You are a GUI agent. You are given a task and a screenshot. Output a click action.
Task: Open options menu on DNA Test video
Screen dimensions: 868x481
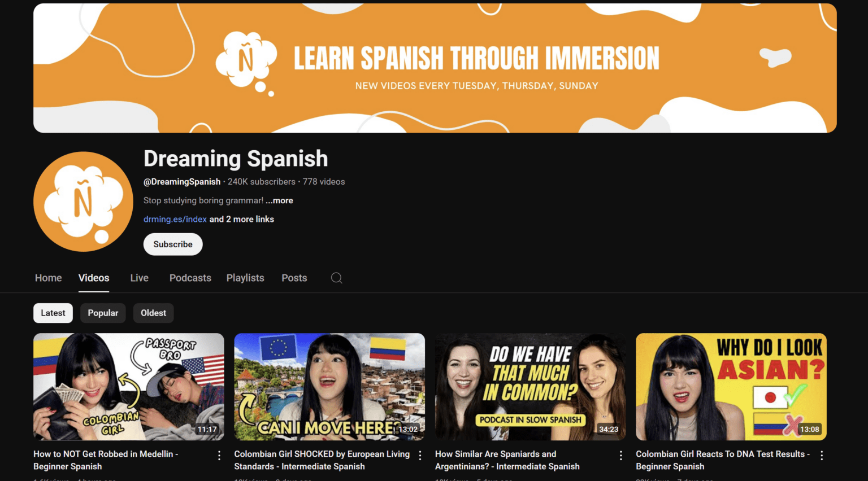[822, 454]
